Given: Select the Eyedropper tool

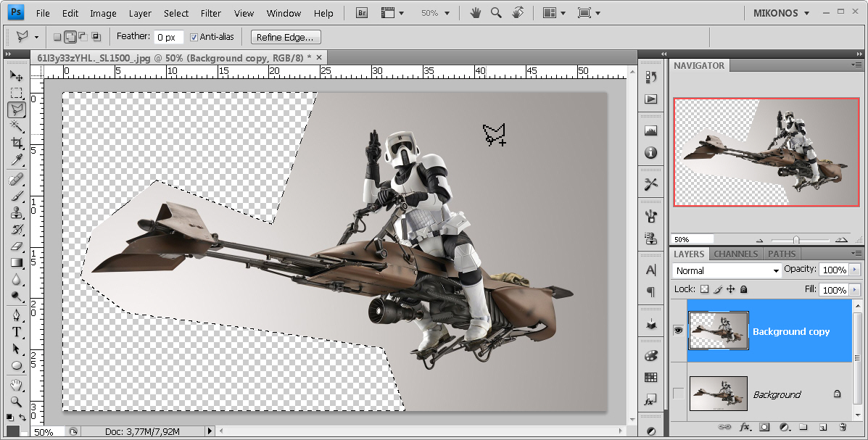Looking at the screenshot, I should pos(16,160).
